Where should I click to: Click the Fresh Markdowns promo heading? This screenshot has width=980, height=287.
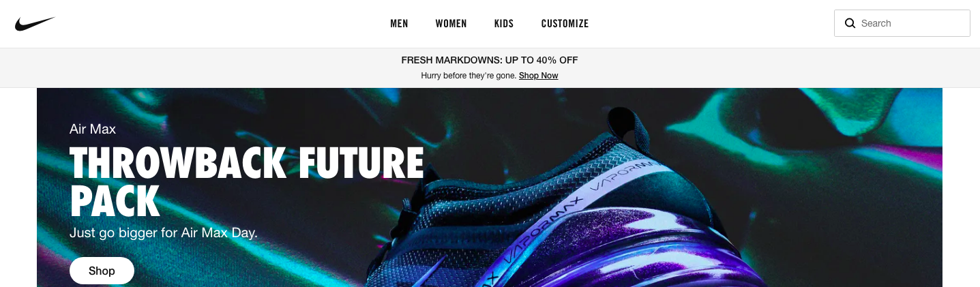click(490, 60)
